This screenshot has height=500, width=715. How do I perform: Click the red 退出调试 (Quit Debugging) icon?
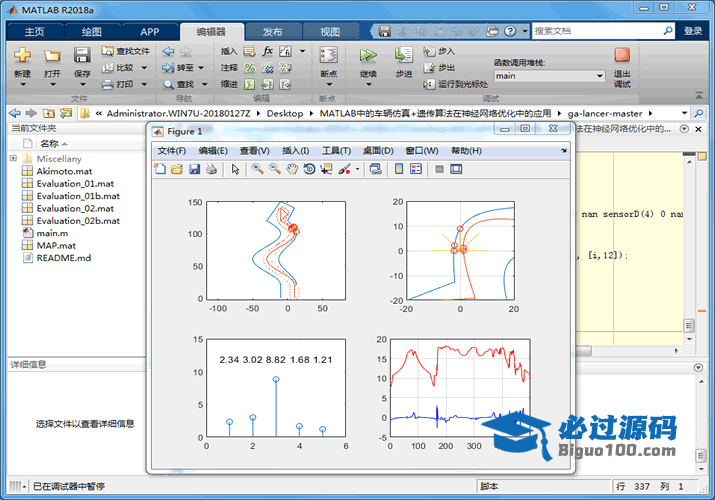pos(622,55)
